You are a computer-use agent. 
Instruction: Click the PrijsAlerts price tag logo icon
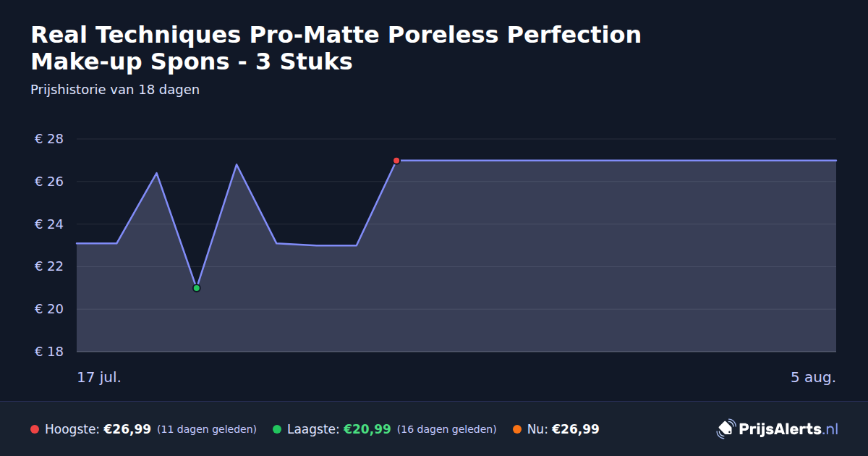click(726, 429)
